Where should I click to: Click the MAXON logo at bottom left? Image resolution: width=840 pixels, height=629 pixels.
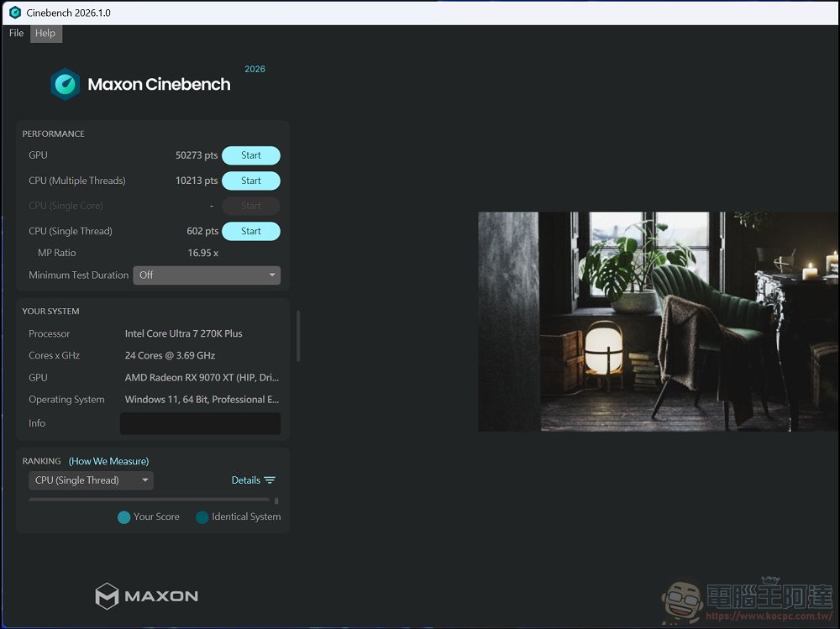147,596
